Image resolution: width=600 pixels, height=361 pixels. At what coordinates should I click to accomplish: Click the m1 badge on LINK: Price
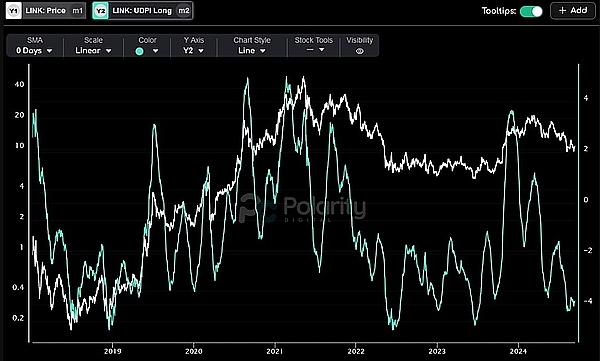pyautogui.click(x=77, y=10)
